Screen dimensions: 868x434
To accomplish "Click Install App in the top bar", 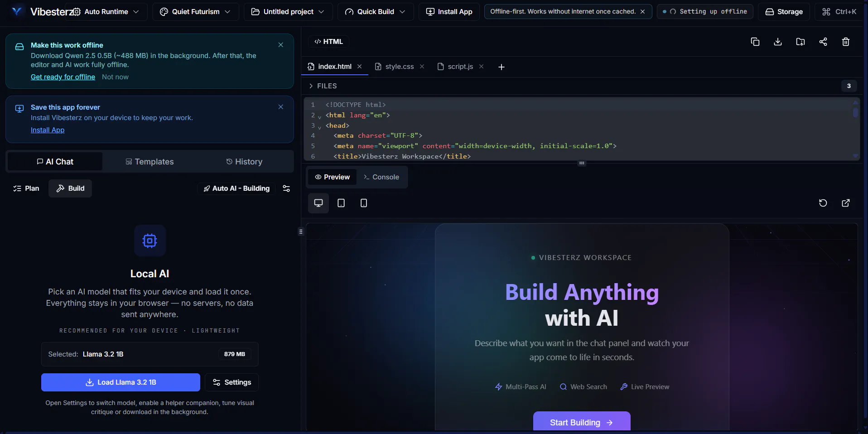I will click(x=449, y=12).
